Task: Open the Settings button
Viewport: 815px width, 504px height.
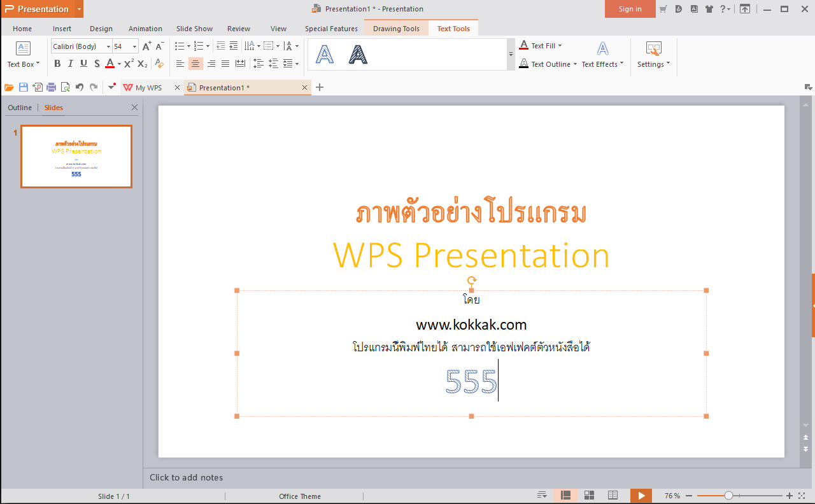Action: 653,55
